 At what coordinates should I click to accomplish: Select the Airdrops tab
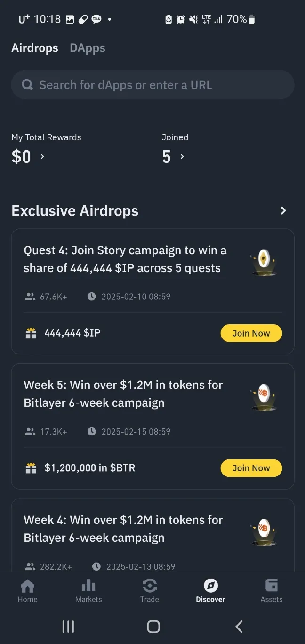[x=35, y=48]
